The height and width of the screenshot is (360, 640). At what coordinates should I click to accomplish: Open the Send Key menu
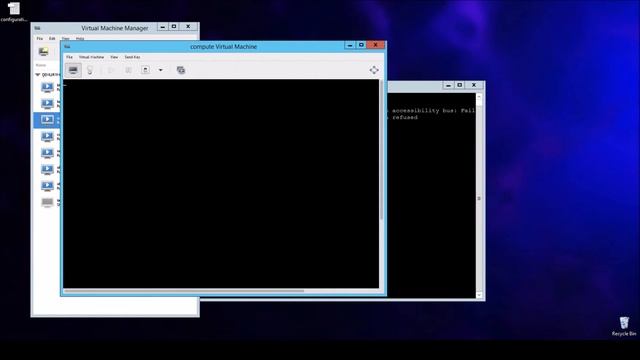[132, 57]
